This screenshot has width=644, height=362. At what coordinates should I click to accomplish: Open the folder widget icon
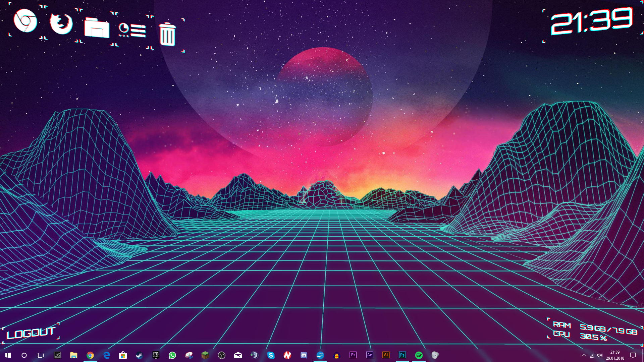click(x=97, y=28)
